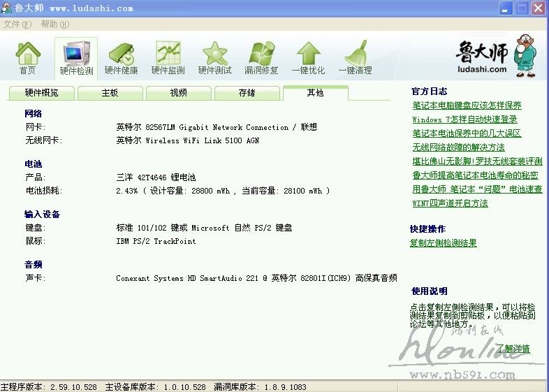Click the 82567LM Gigabit Network Connection text
Screen dimensions: 549x392
[217, 127]
